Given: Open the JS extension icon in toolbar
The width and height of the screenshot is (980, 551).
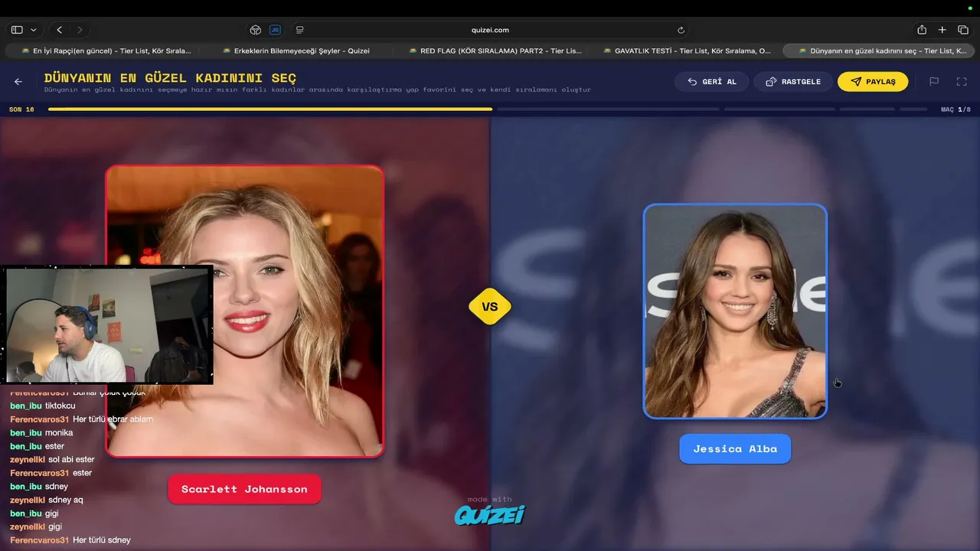Looking at the screenshot, I should [276, 30].
